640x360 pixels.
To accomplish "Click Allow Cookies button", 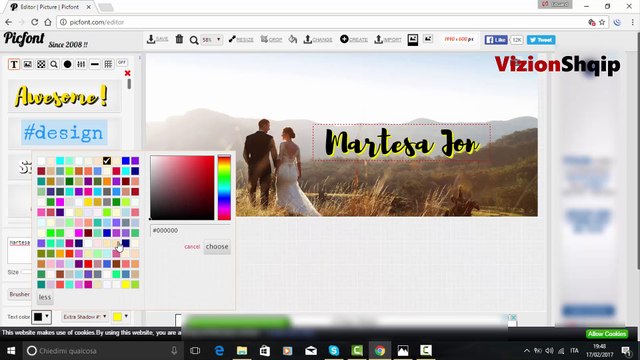I will 607,333.
